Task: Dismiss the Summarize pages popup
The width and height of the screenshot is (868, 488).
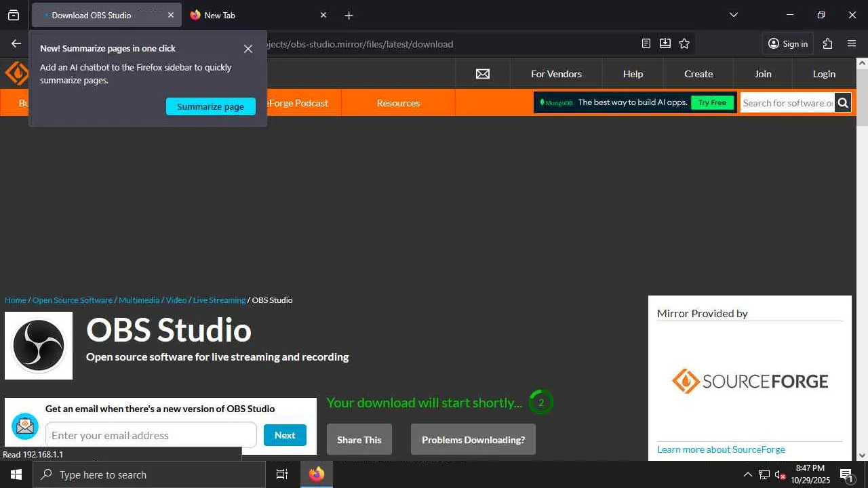Action: click(x=248, y=49)
